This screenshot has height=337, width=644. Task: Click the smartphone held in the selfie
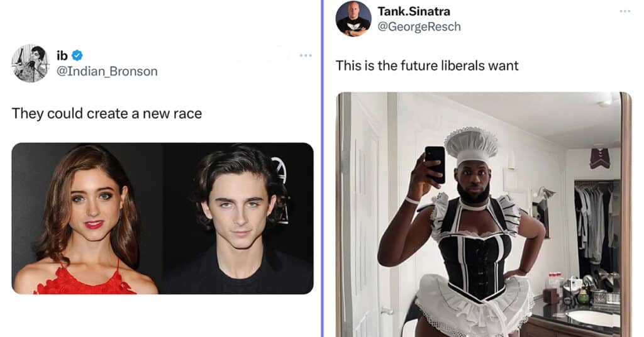435,164
